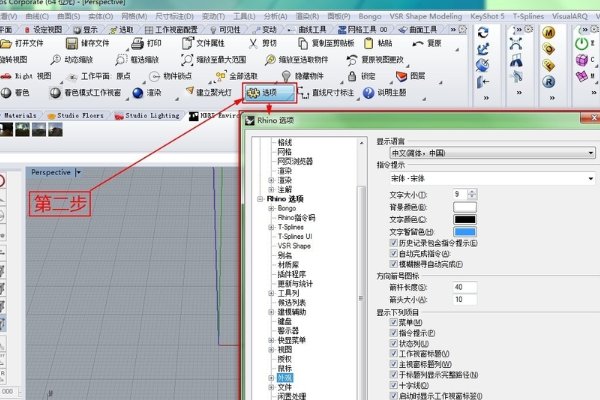Click arrow shaft length field showing 40
The width and height of the screenshot is (600, 400).
tap(465, 287)
